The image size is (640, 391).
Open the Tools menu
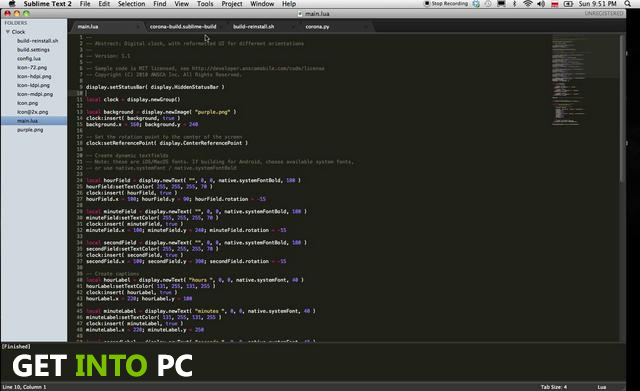coord(205,4)
